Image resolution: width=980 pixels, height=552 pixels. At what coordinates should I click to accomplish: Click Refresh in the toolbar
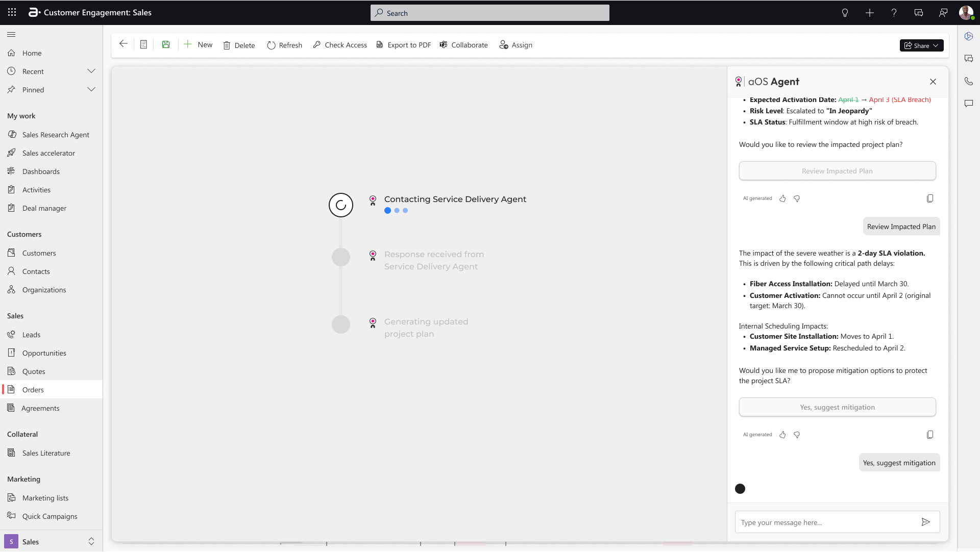(x=284, y=45)
